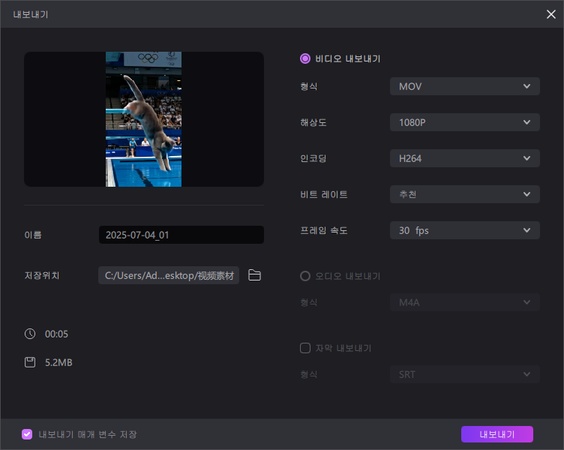Click the folder browse icon next to save path
This screenshot has width=564, height=450.
[x=254, y=275]
